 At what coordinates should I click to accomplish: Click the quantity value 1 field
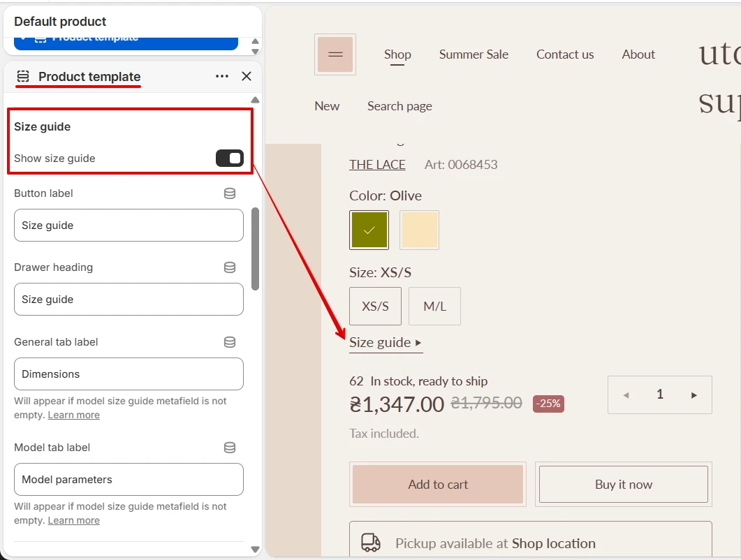(x=660, y=394)
